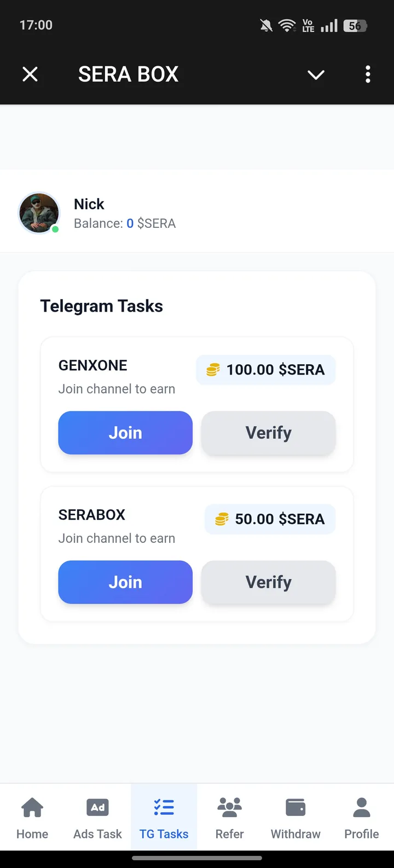The image size is (394, 868).
Task: Join the GENXONE channel
Action: 125,433
